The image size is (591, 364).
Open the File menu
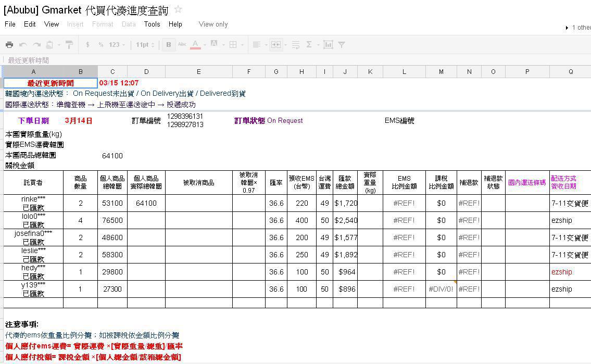tap(10, 24)
